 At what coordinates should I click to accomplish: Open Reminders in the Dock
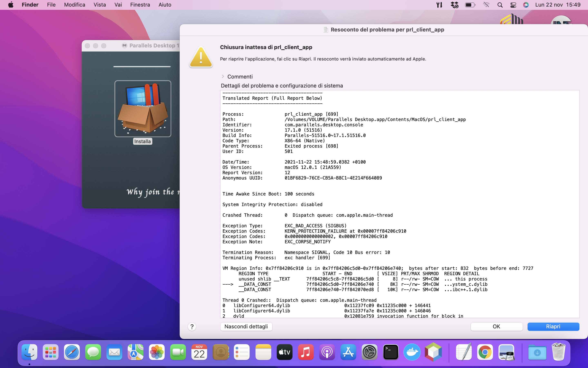242,352
